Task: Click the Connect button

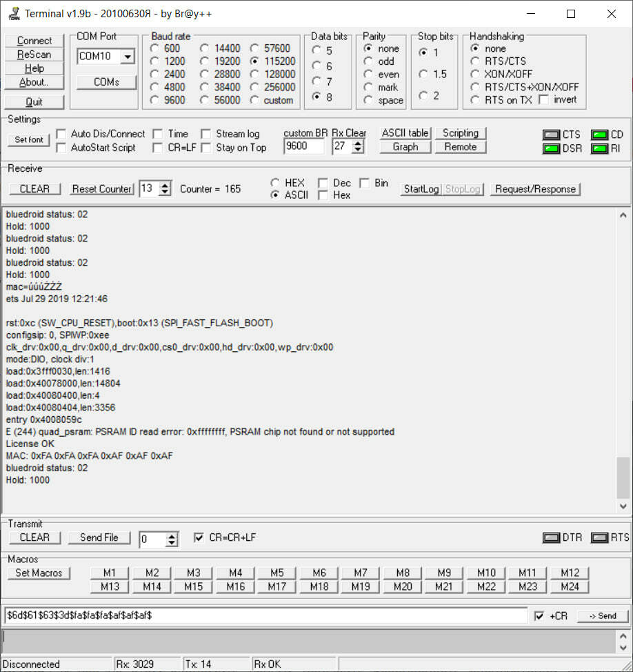Action: tap(34, 41)
